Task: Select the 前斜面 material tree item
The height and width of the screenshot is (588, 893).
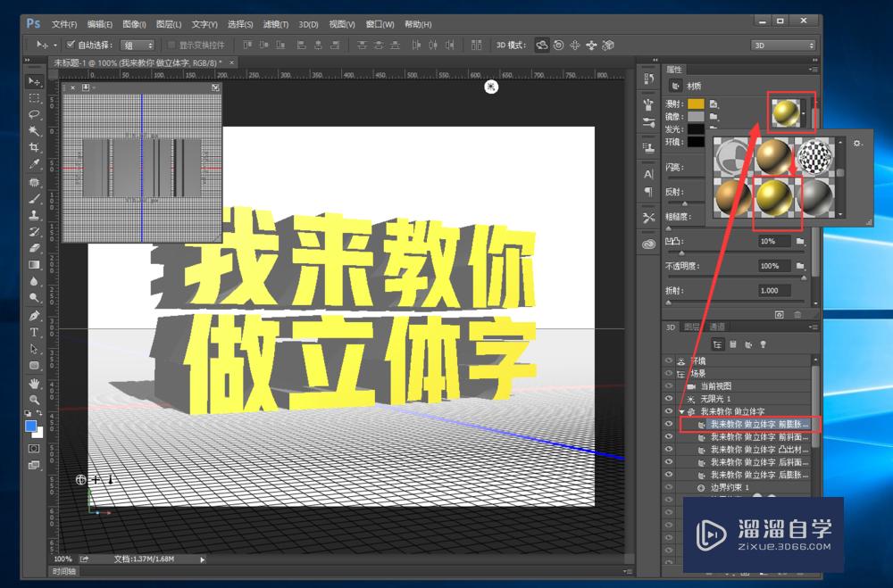Action: 759,436
